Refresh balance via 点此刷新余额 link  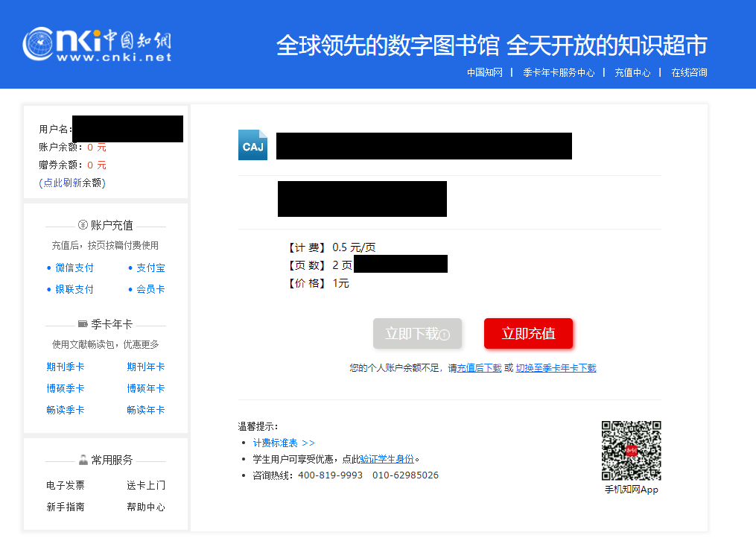73,182
